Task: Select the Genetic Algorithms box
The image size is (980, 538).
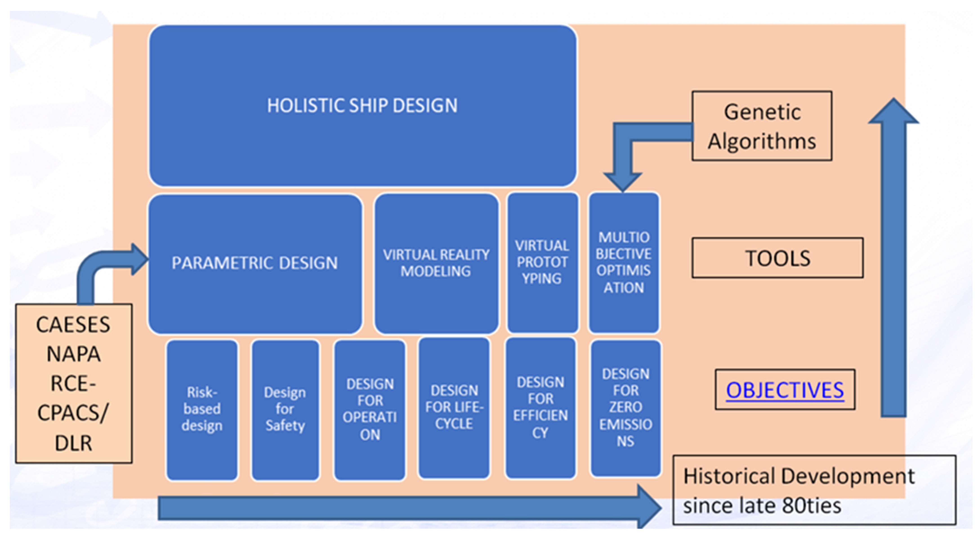Action: 762,126
